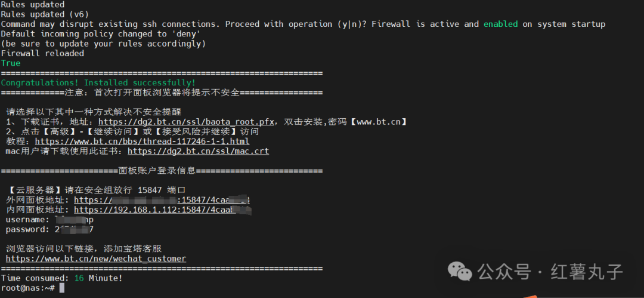Screen dimensions: 644x298
Task: Open the bbs thread-117246 tutorial link
Action: click(142, 142)
